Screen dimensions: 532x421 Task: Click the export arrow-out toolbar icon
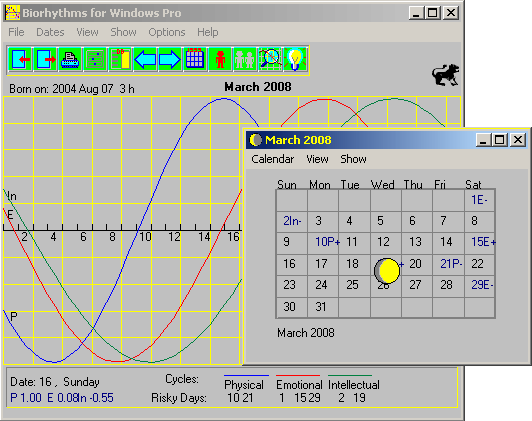click(45, 59)
